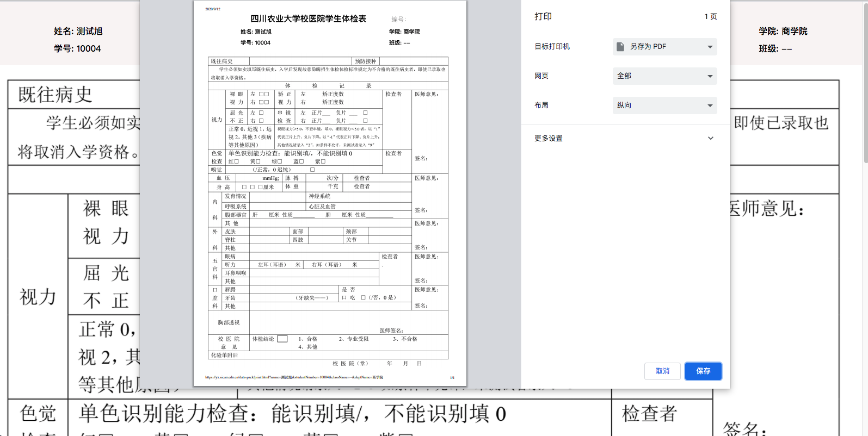Open the 布局 dropdown showing 纵向

664,105
